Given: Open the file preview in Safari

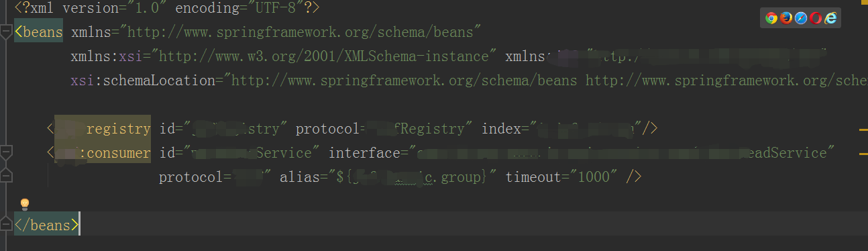Looking at the screenshot, I should coord(801,18).
